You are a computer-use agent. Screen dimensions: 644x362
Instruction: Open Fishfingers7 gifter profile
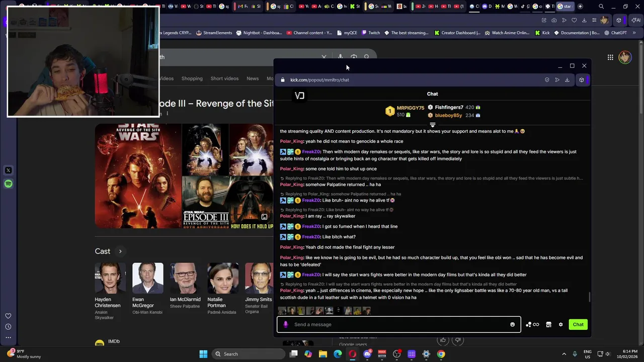point(449,108)
